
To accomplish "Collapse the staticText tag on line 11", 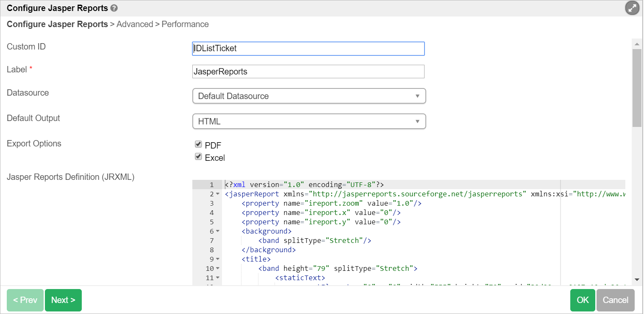I will [x=218, y=278].
